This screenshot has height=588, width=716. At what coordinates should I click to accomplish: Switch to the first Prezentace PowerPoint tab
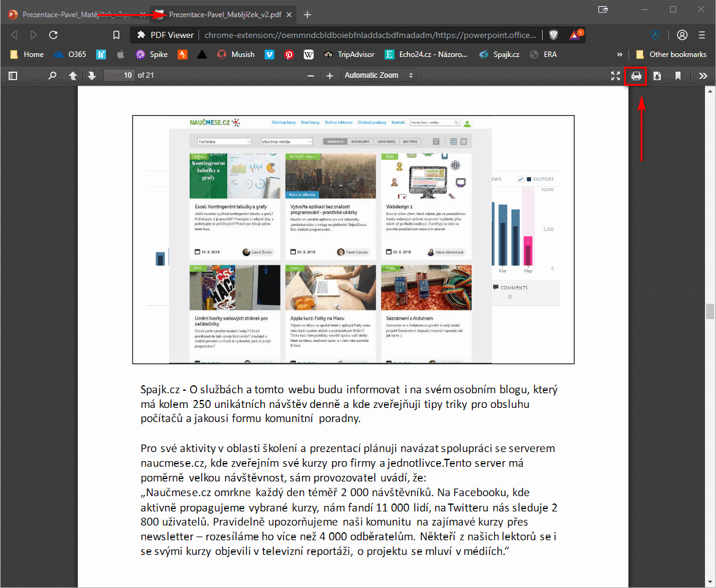point(75,15)
